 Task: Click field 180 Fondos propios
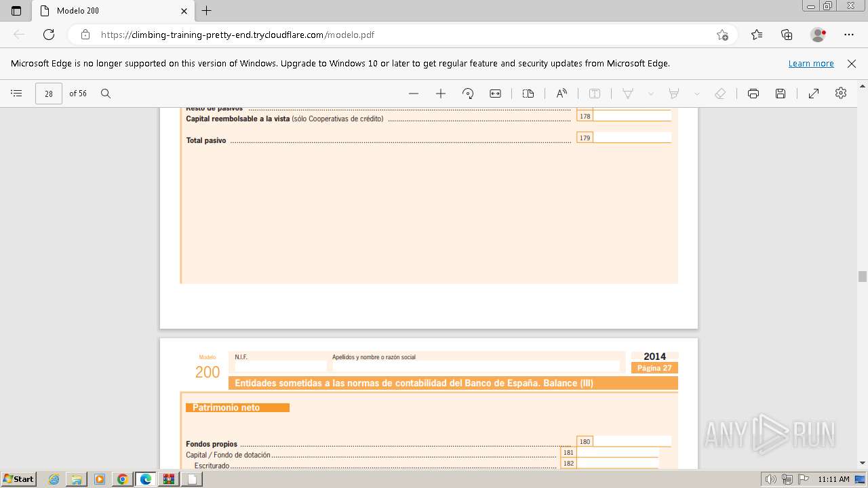point(632,441)
